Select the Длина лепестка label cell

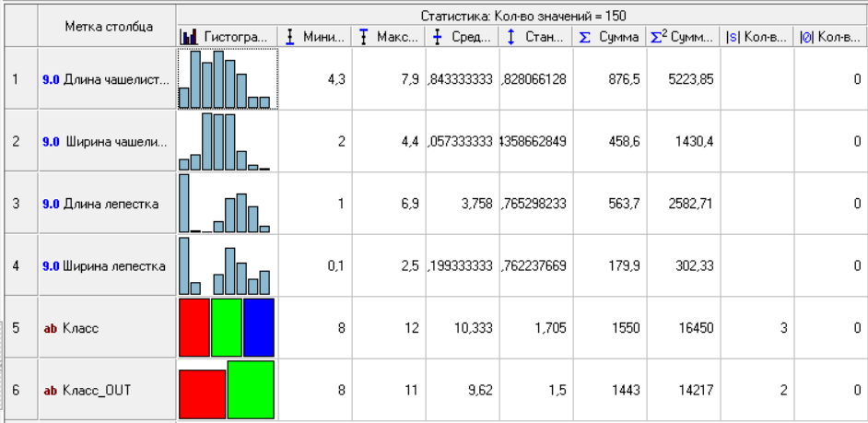click(108, 203)
